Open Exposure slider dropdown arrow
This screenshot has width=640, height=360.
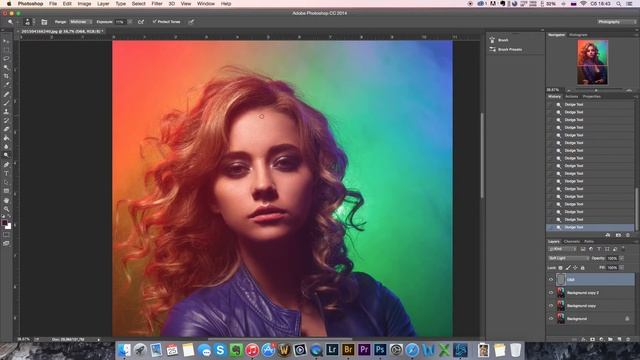click(130, 22)
